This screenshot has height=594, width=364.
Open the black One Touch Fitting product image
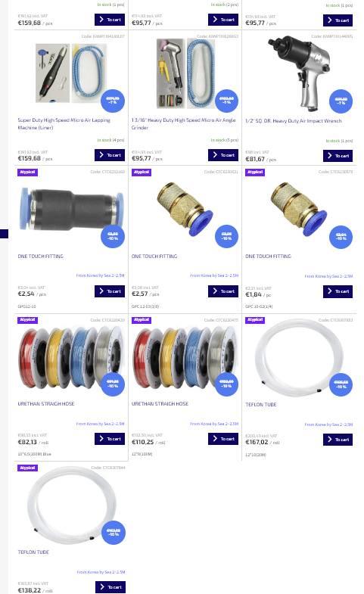point(72,209)
